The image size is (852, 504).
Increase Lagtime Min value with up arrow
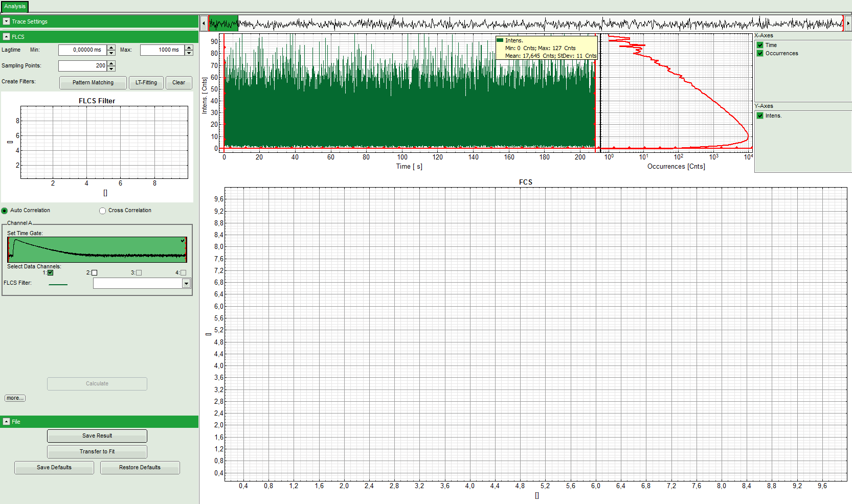pos(111,47)
